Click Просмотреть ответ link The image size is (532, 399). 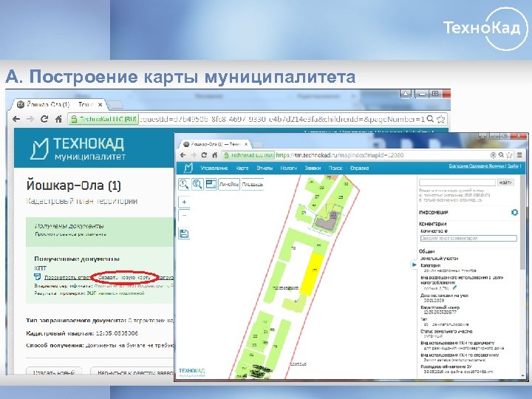click(x=67, y=278)
